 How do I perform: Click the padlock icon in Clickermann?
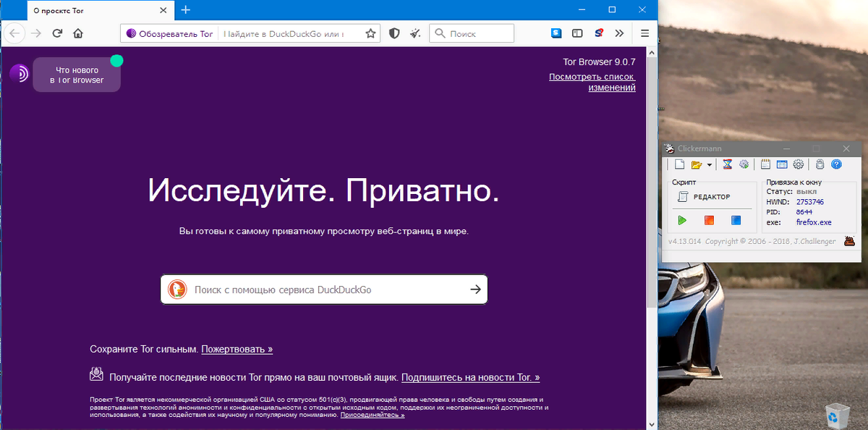(820, 165)
